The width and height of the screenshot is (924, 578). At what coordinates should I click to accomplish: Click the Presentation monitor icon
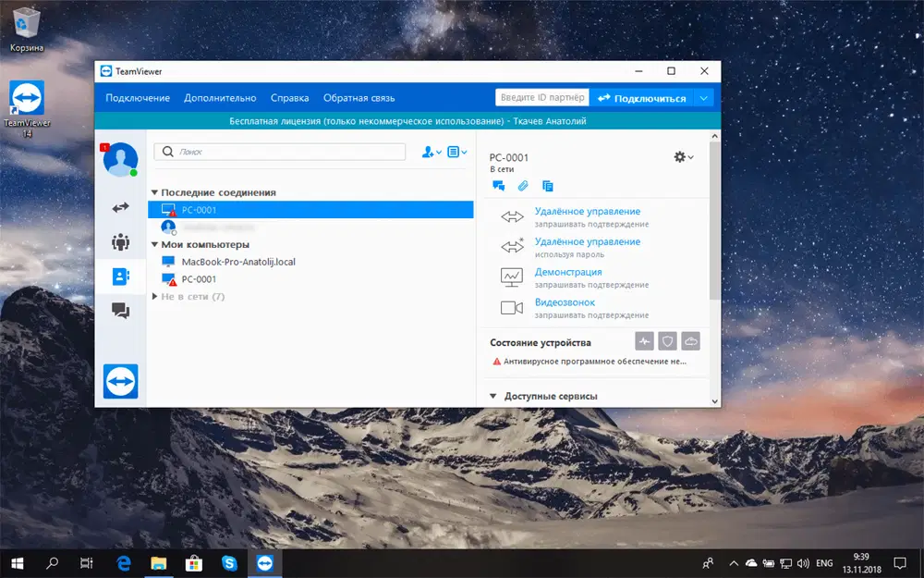[512, 277]
